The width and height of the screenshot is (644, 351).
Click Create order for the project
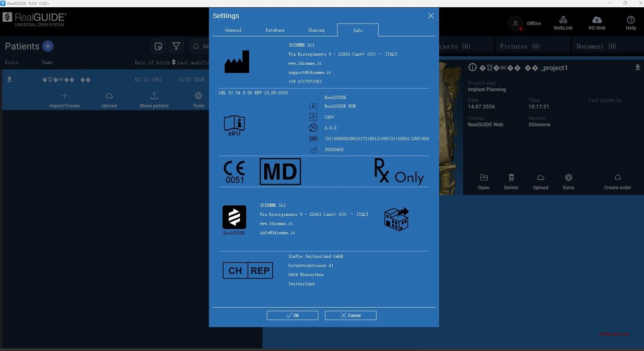point(617,182)
